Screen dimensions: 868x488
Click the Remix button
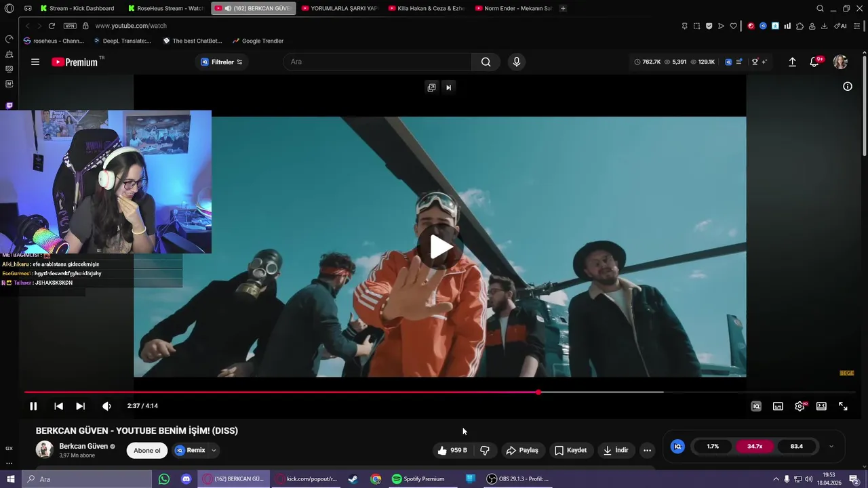click(190, 450)
